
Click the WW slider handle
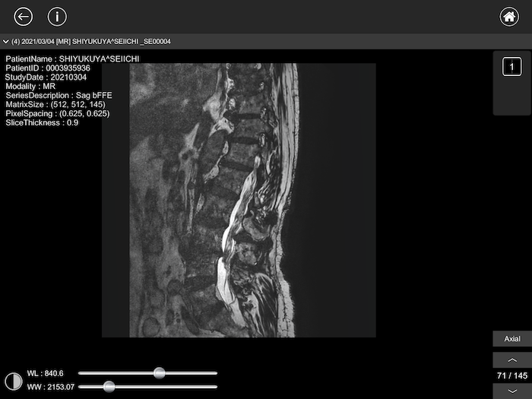[x=109, y=387]
